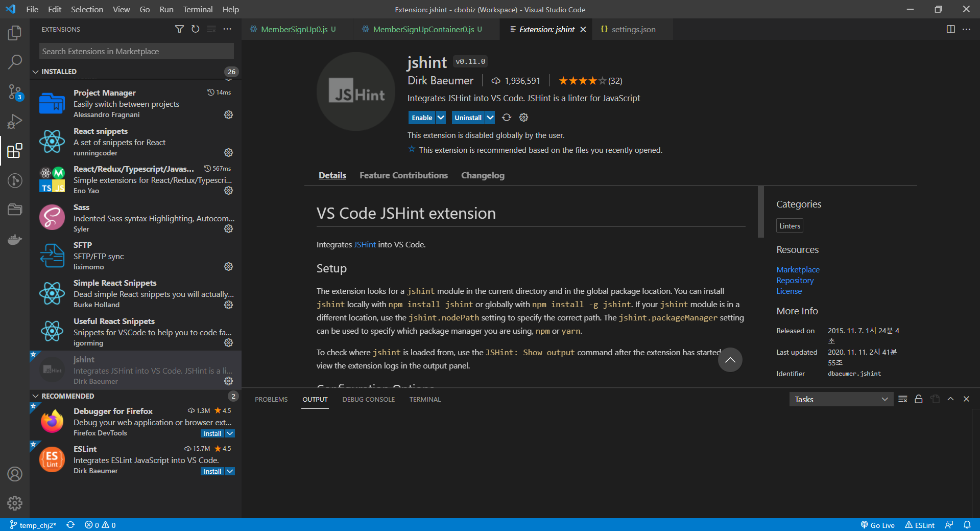Refresh the extensions list
The image size is (980, 531).
tap(195, 29)
